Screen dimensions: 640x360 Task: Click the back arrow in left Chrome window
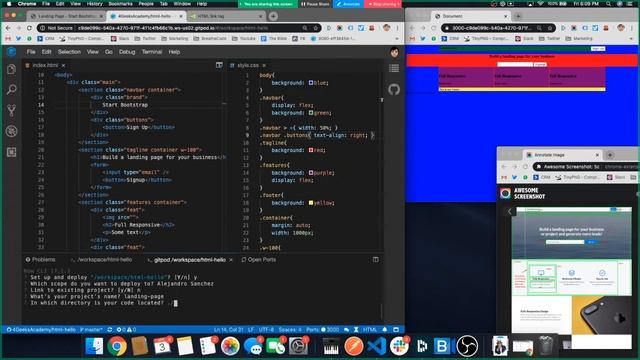coord(8,28)
